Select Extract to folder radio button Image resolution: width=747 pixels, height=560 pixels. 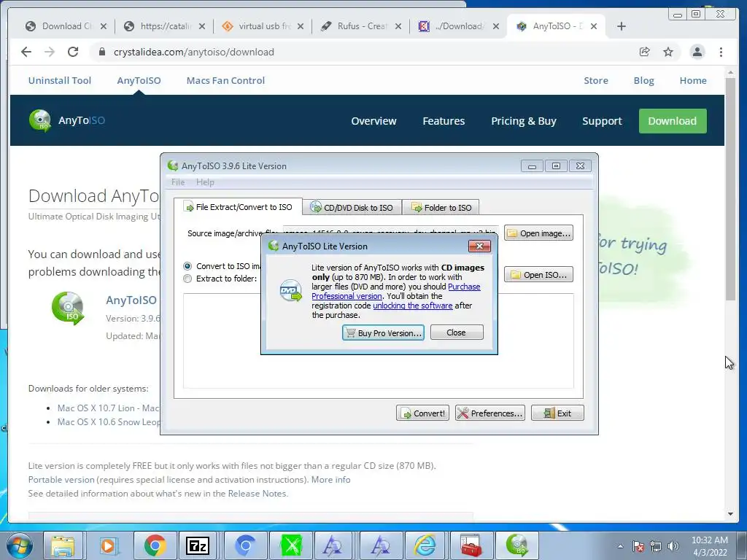[x=187, y=279]
